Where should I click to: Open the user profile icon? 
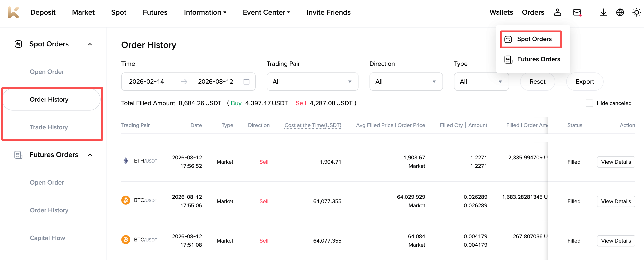557,12
